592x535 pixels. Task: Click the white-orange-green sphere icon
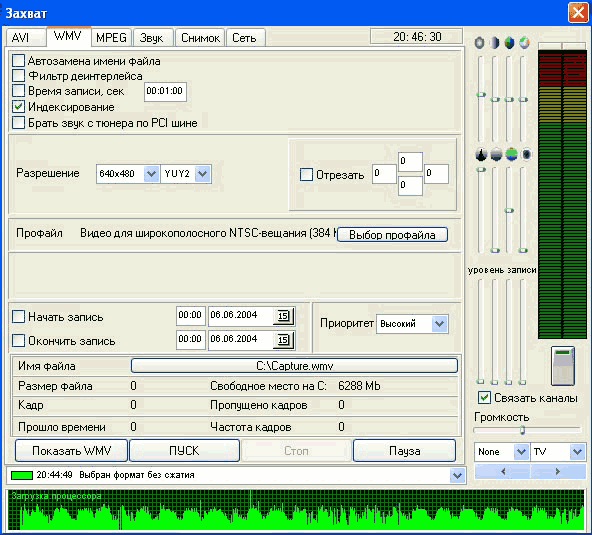point(524,43)
